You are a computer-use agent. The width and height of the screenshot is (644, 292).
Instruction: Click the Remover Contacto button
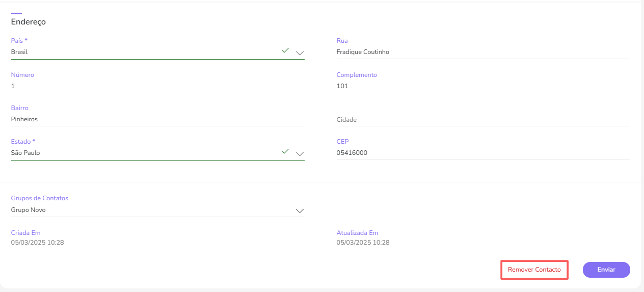(x=534, y=270)
